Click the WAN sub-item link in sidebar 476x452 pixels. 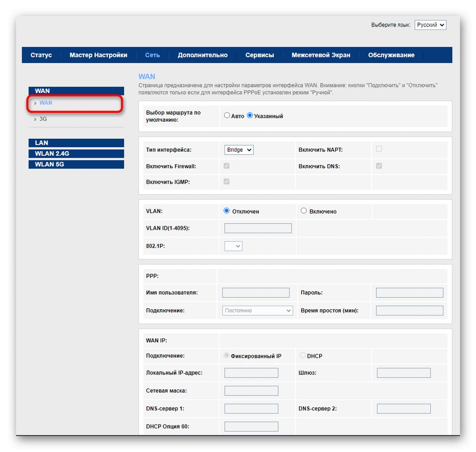[x=46, y=103]
